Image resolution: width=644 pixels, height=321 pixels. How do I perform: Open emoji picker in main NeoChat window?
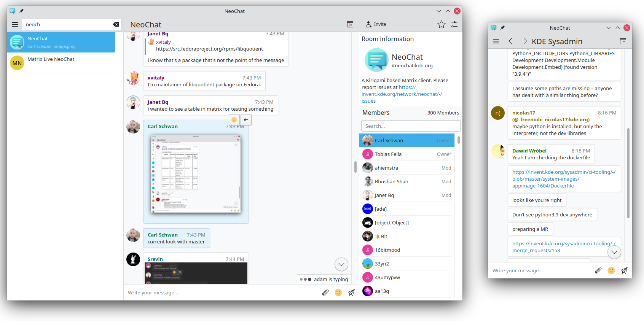click(x=338, y=292)
